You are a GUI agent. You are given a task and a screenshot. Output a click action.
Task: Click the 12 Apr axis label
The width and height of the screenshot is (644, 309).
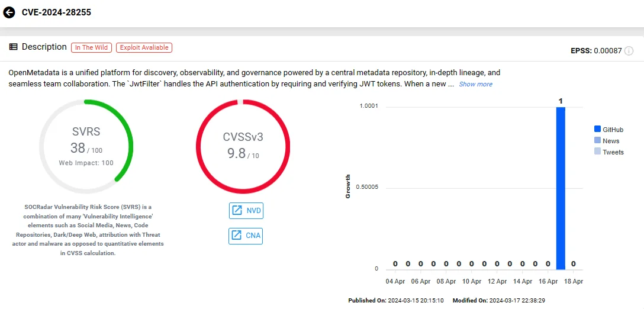[x=497, y=281]
